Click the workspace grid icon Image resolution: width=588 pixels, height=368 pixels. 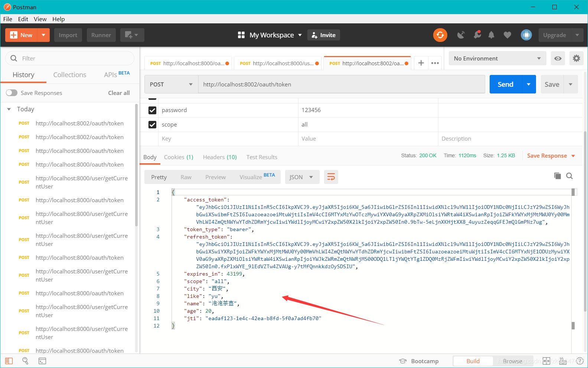pos(241,35)
